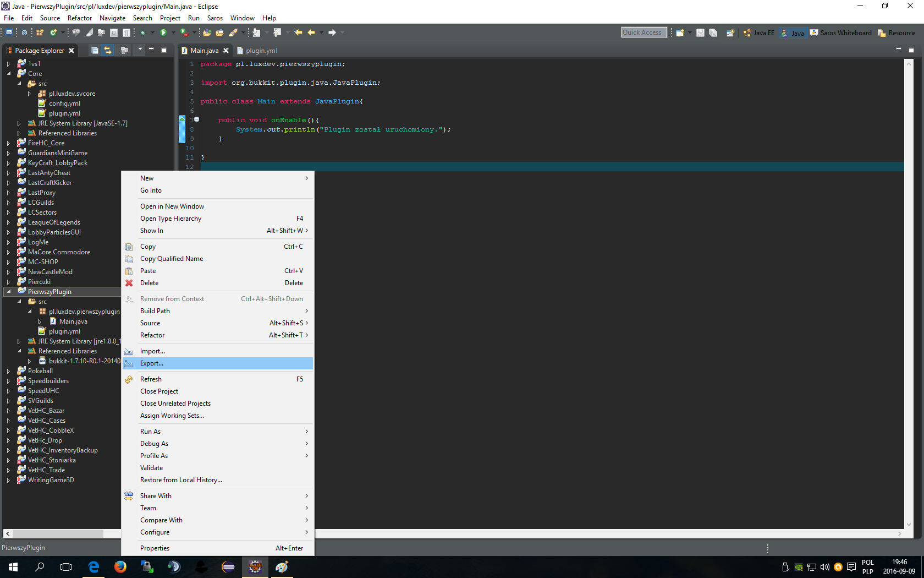Select Export... from the context menu
Viewport: 924px width, 578px height.
pyautogui.click(x=152, y=363)
